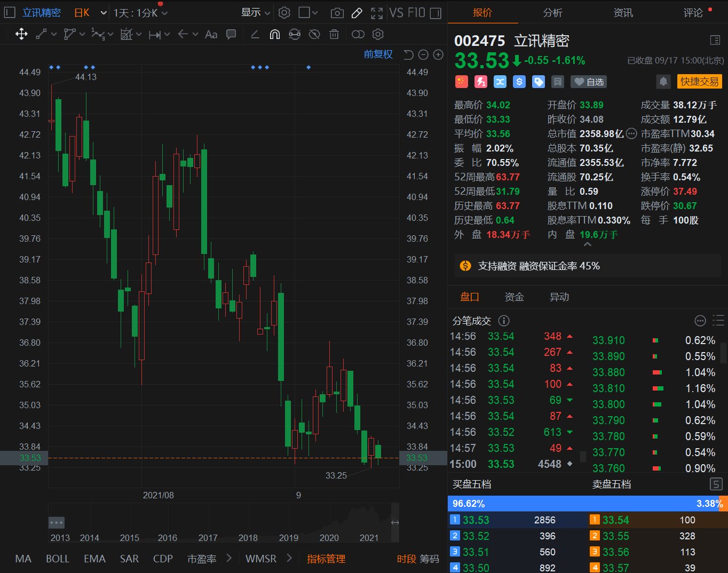Screen dimensions: 728x573
Task: Click the 分笔成交 info circle icon
Action: click(x=504, y=321)
